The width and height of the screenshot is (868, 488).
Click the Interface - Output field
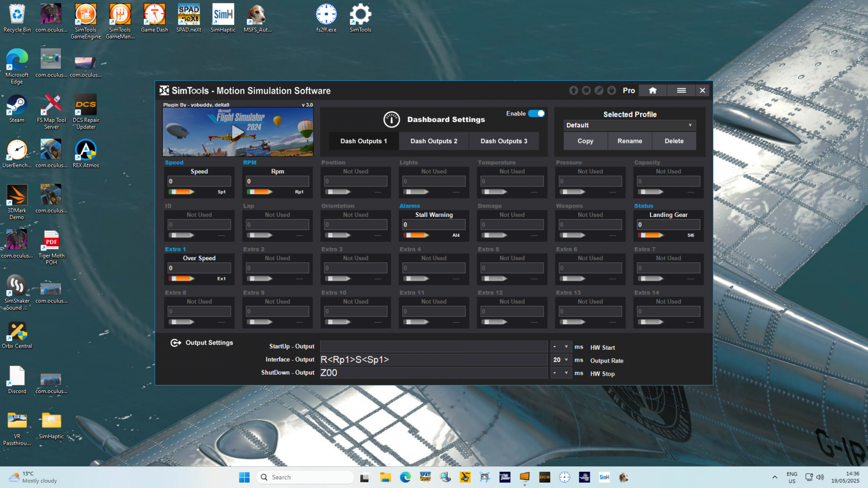pos(434,359)
